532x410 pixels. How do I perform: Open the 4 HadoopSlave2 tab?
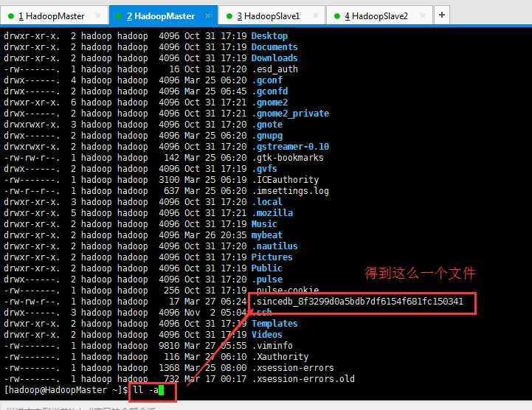379,16
